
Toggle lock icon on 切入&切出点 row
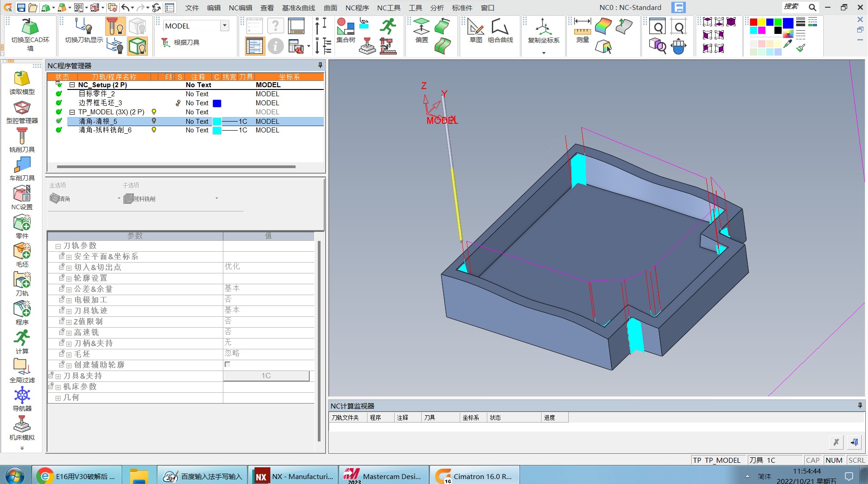(x=62, y=267)
